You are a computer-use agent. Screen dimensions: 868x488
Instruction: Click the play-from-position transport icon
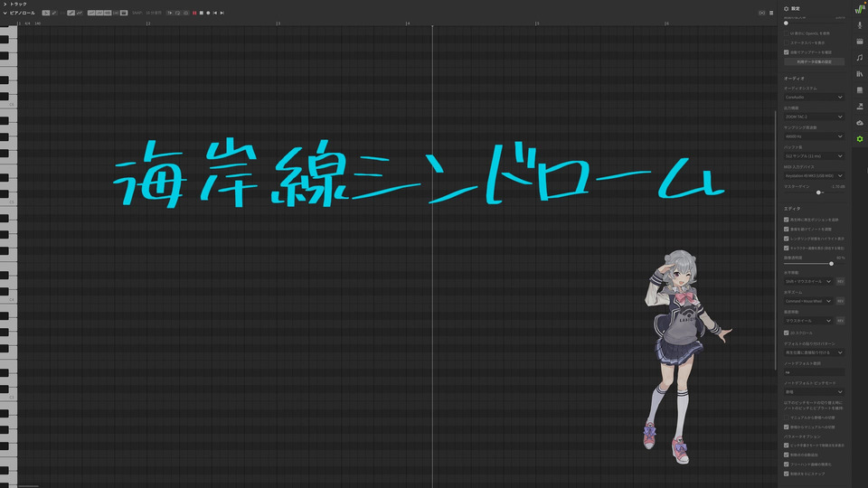170,13
